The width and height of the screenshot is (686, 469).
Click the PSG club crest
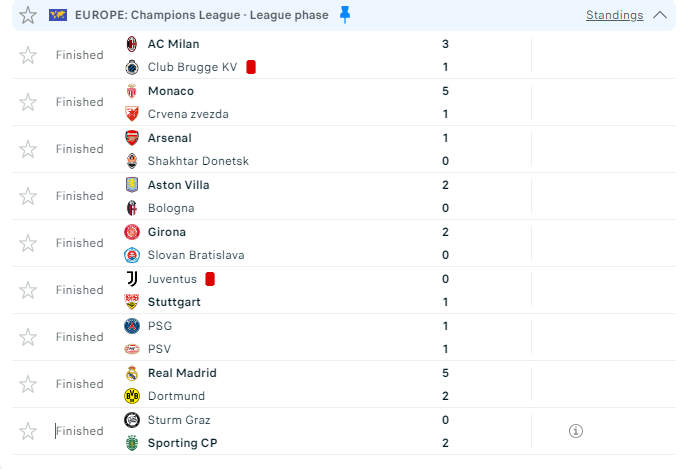tap(132, 326)
